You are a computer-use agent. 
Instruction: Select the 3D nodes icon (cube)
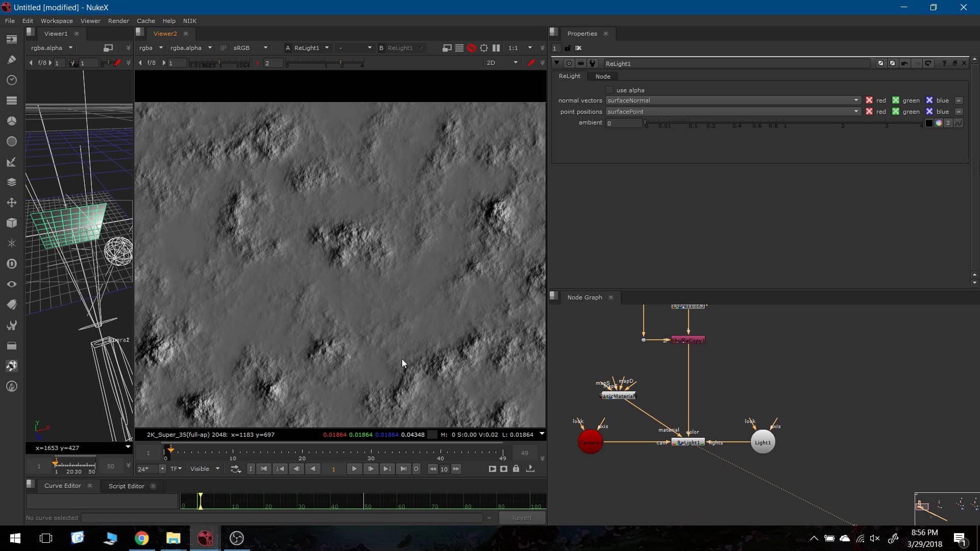point(11,223)
